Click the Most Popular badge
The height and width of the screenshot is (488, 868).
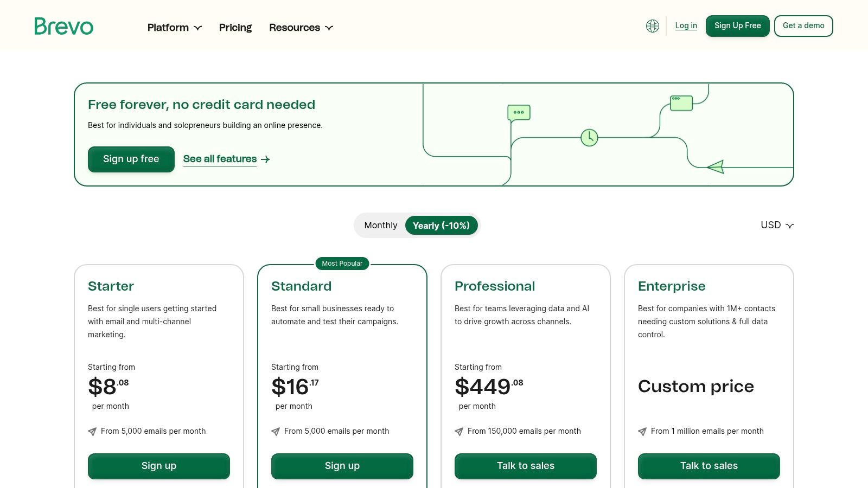click(342, 264)
